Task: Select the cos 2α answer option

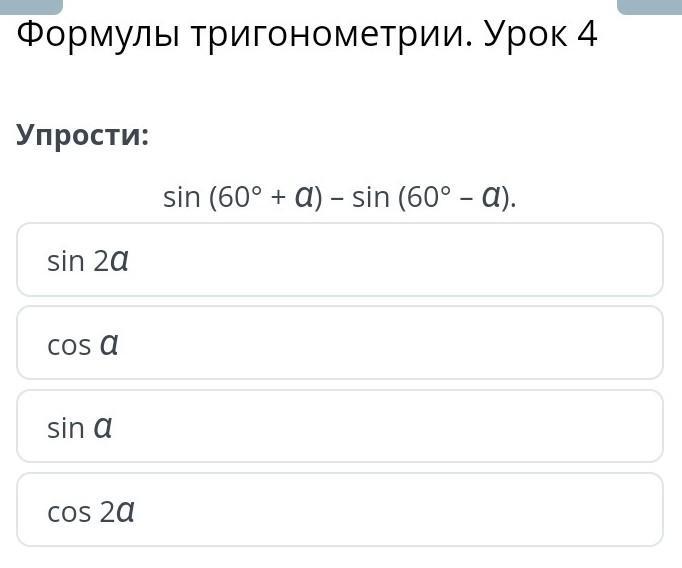Action: [x=340, y=510]
